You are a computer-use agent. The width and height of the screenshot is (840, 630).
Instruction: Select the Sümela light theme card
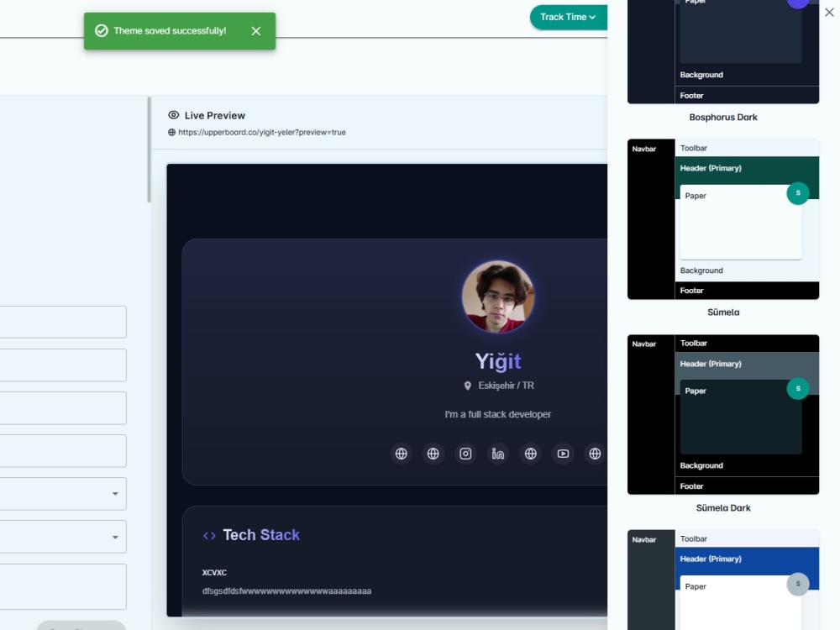click(723, 219)
